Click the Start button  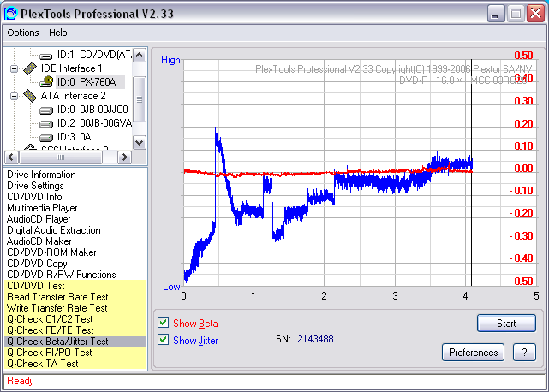(506, 323)
